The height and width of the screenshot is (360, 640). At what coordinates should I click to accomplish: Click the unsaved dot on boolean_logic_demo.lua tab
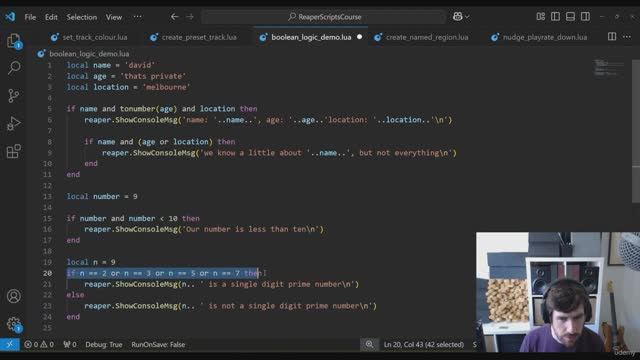click(x=359, y=37)
